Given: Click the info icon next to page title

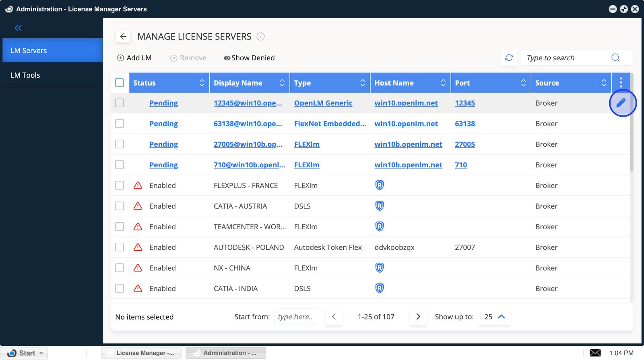Looking at the screenshot, I should 260,37.
